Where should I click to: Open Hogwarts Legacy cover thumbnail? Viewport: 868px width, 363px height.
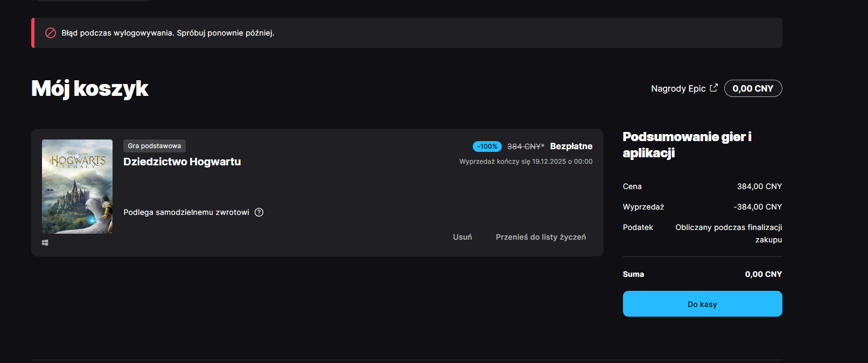pos(77,186)
